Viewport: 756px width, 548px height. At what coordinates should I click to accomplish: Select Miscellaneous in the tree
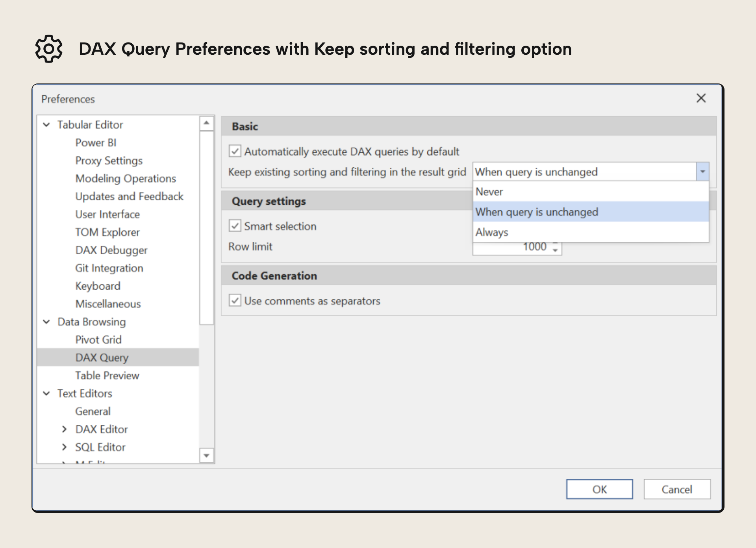[x=108, y=304]
